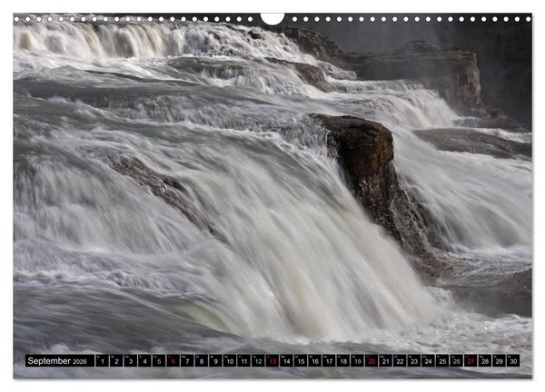The image size is (545, 392).
Task: Select day 25 in the calendar strip
Action: (442, 361)
